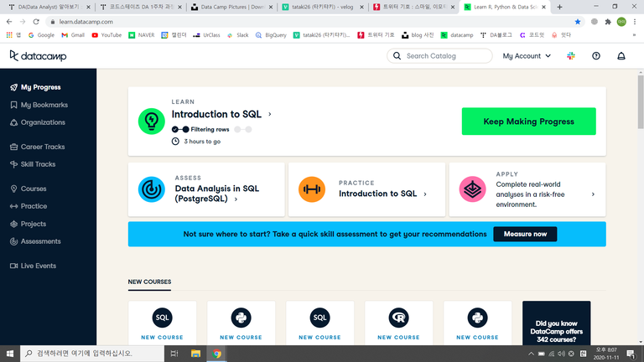Image resolution: width=644 pixels, height=362 pixels.
Task: Open the NAVER bookmark
Action: (142, 35)
